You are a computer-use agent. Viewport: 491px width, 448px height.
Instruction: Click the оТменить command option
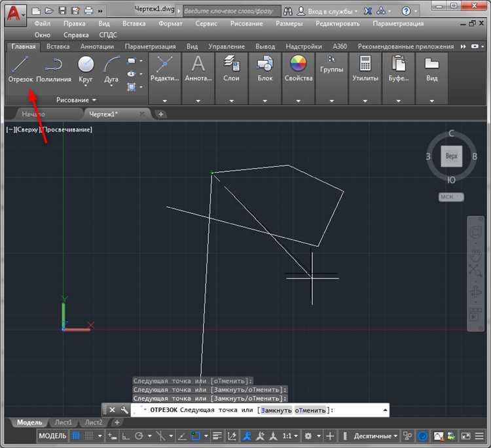pyautogui.click(x=310, y=410)
